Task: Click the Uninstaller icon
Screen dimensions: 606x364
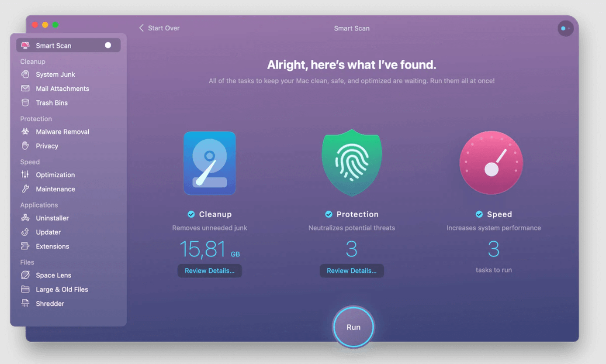Action: [25, 218]
